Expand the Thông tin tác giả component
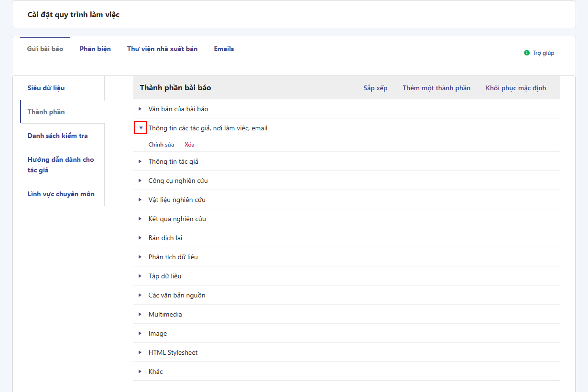The height and width of the screenshot is (392, 588). coord(140,161)
